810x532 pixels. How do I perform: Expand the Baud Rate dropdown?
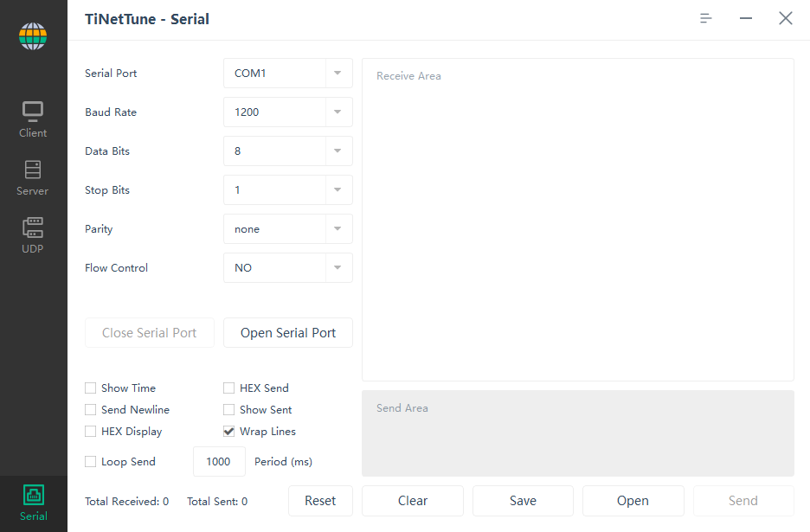point(287,112)
